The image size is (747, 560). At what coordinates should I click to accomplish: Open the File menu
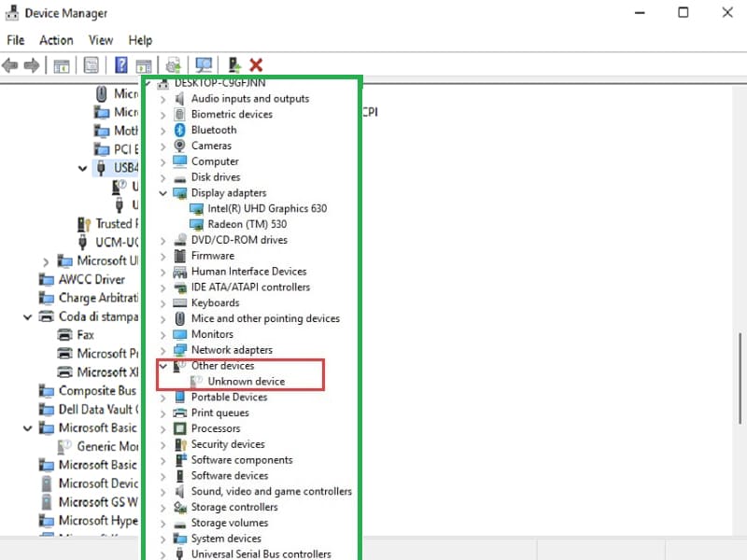click(x=15, y=40)
